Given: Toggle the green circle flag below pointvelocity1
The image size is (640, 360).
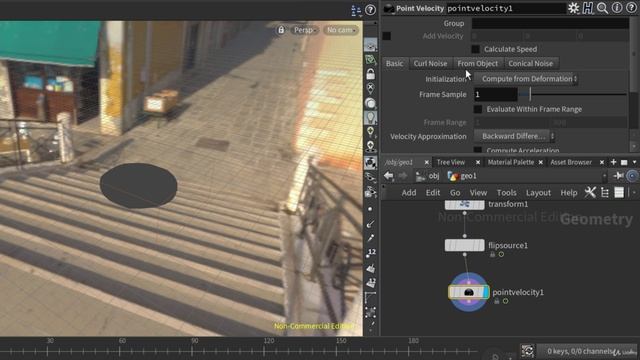Looking at the screenshot, I should [x=505, y=301].
